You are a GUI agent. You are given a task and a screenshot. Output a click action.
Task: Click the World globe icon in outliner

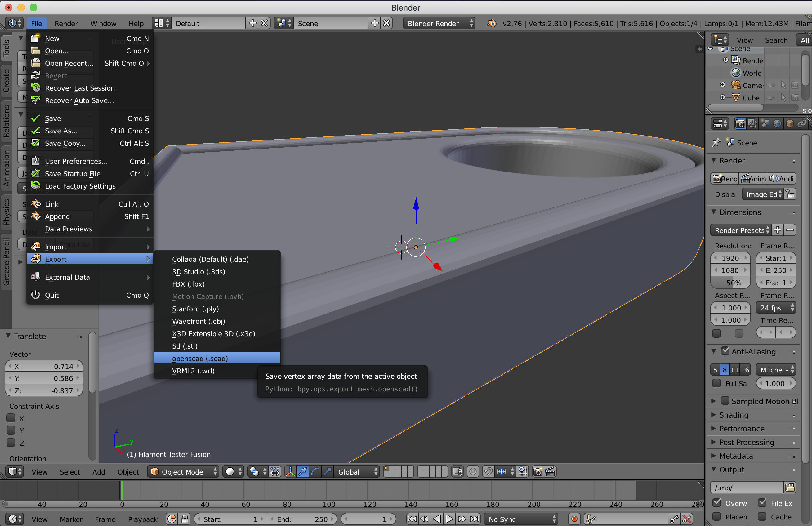coord(736,73)
